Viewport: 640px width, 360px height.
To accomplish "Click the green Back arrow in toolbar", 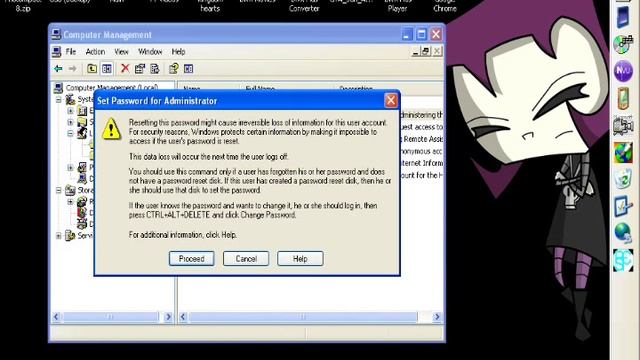I will click(58, 69).
